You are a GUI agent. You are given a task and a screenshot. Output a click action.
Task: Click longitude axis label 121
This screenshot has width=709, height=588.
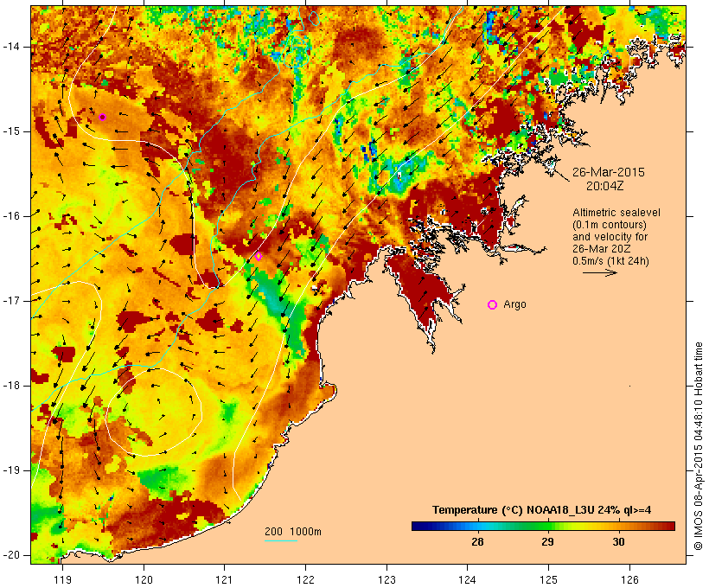[224, 579]
